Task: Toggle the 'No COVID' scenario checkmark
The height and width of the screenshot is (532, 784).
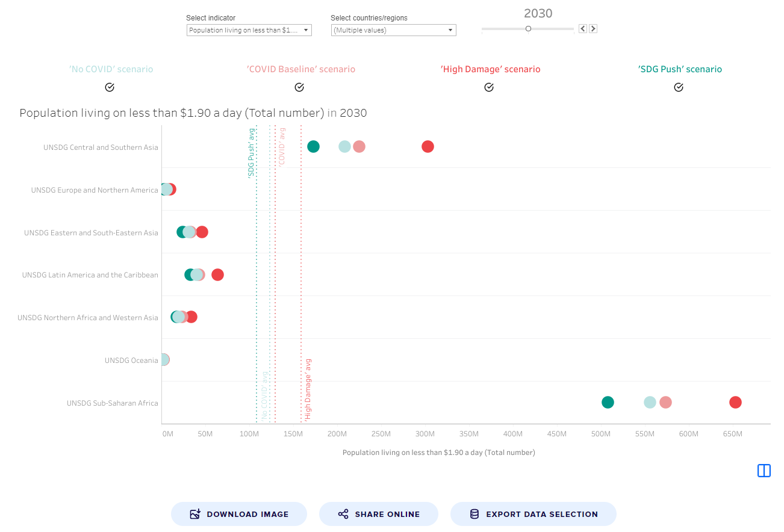Action: point(110,87)
